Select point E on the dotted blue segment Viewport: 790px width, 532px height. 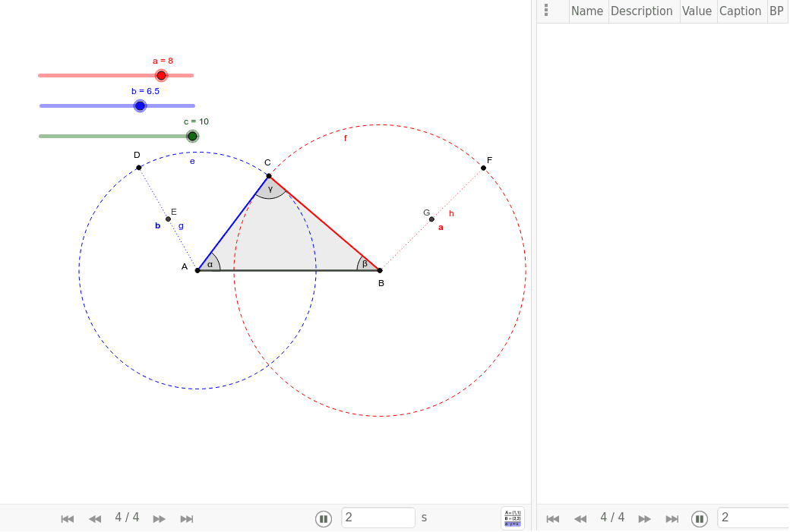(169, 219)
